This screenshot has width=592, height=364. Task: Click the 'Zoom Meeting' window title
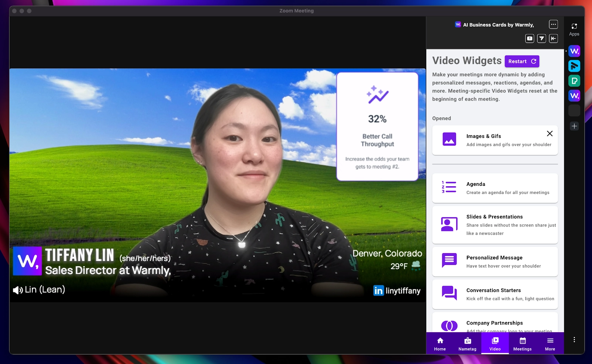point(296,11)
